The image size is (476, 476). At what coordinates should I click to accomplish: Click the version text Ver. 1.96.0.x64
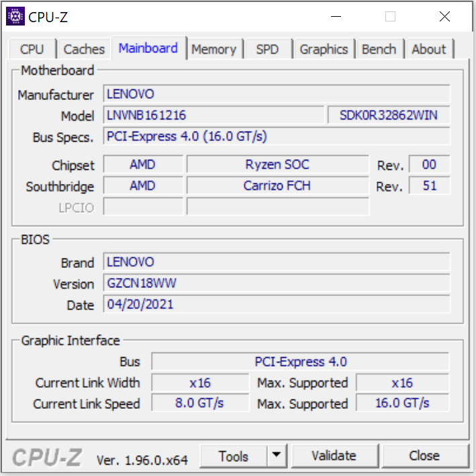pyautogui.click(x=142, y=460)
